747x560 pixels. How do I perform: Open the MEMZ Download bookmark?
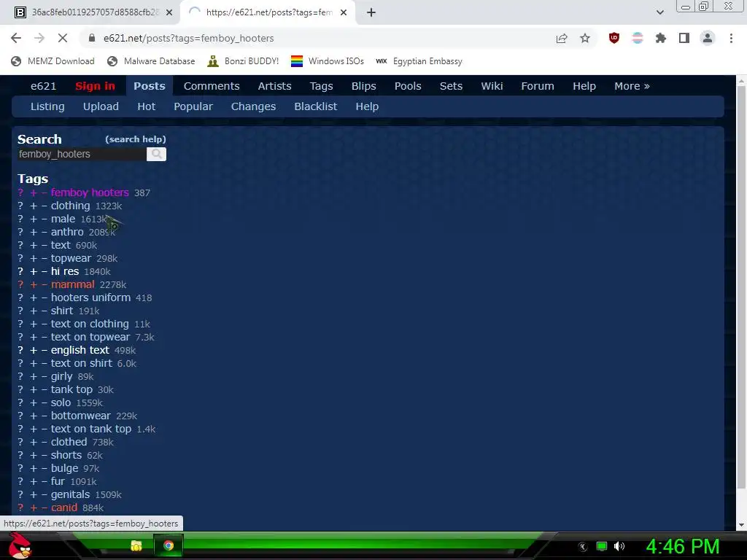click(53, 61)
